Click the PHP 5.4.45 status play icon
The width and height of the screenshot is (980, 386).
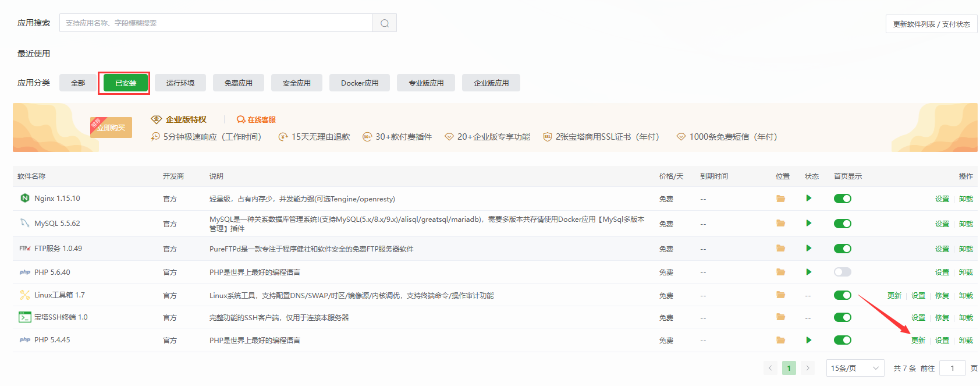pyautogui.click(x=809, y=340)
